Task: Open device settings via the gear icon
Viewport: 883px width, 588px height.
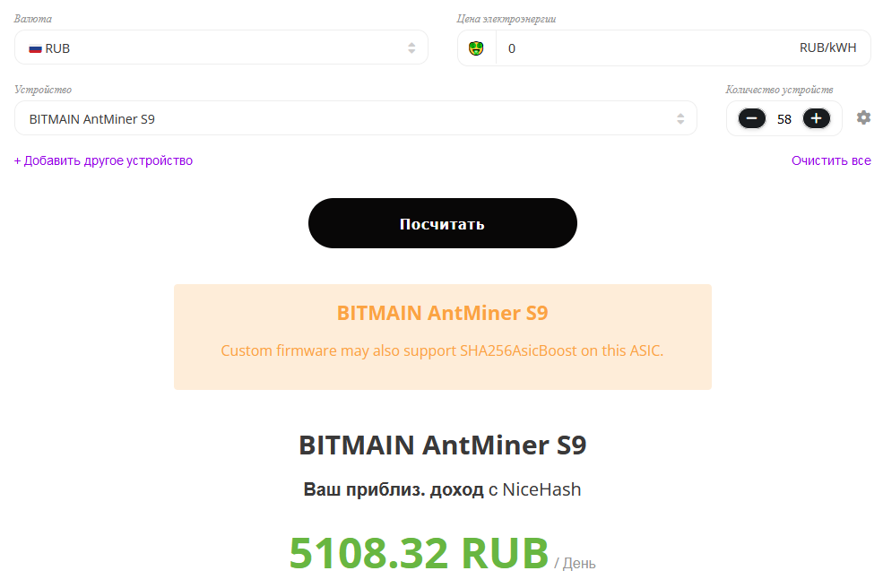Action: pyautogui.click(x=863, y=117)
